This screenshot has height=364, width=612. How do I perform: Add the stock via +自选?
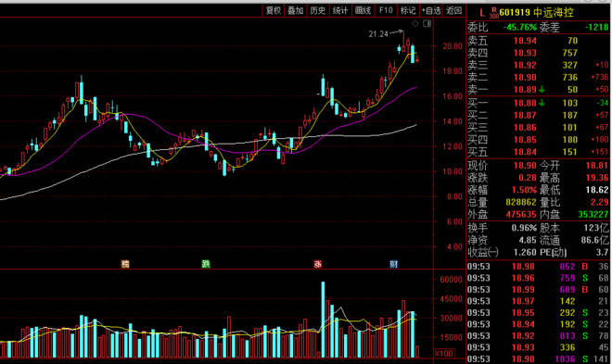(x=431, y=10)
